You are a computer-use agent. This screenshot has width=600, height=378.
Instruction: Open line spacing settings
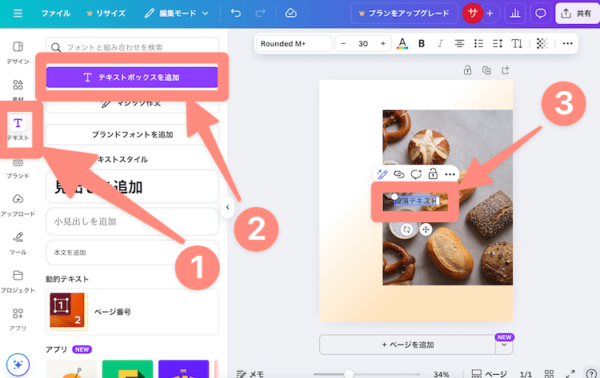497,44
